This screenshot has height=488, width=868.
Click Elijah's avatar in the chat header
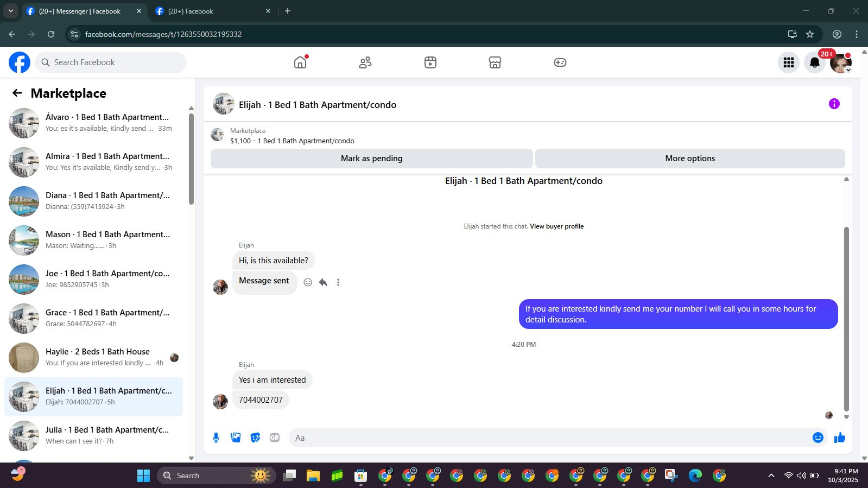click(x=224, y=104)
